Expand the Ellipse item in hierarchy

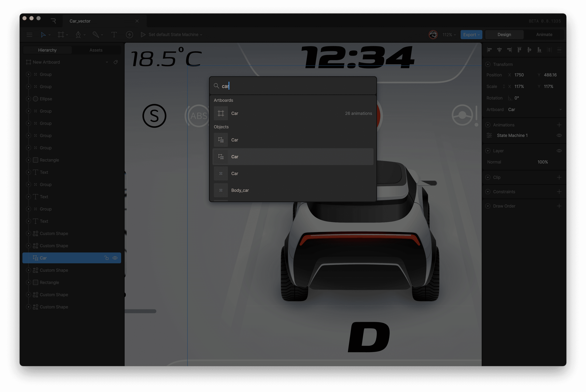pos(29,99)
